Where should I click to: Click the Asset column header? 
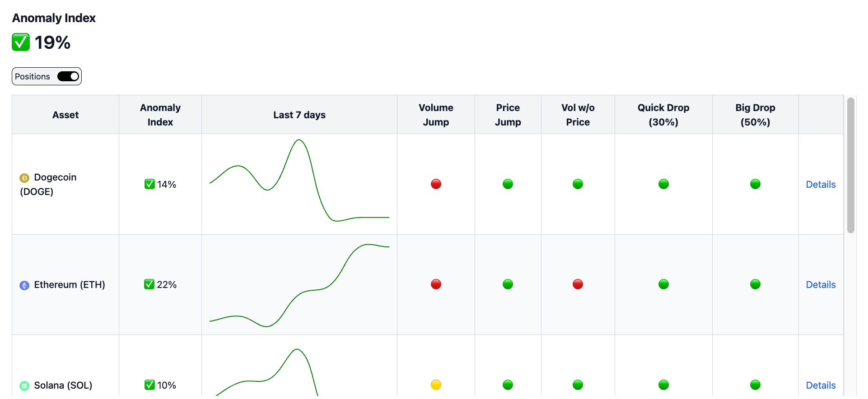65,115
